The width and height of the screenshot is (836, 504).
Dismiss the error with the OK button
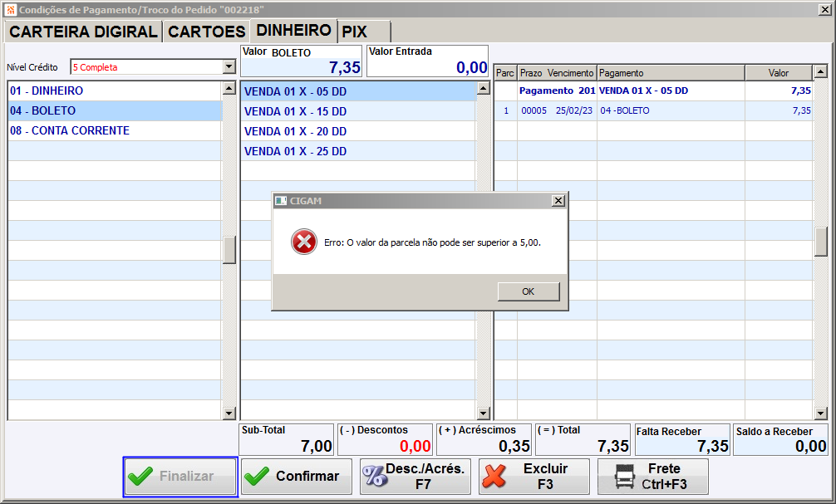coord(529,291)
